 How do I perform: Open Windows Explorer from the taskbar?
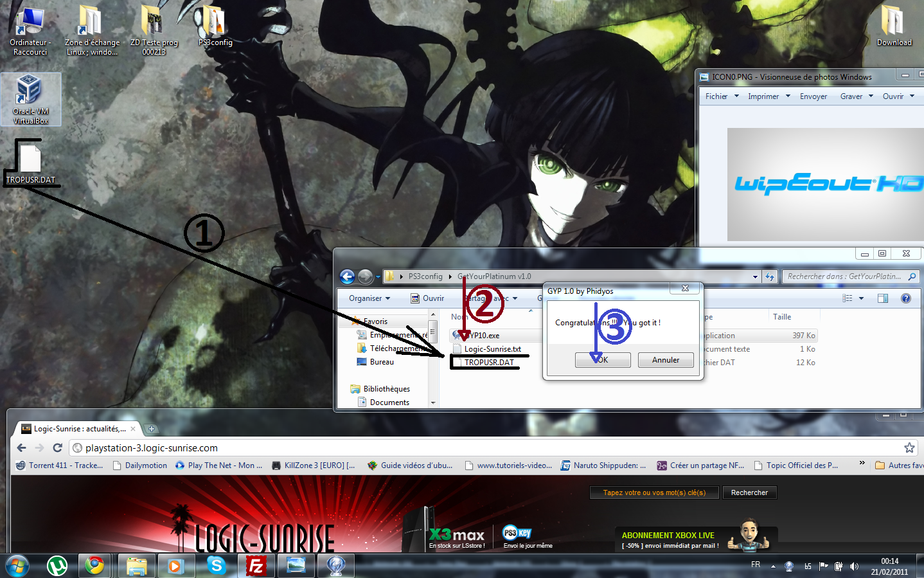[136, 566]
